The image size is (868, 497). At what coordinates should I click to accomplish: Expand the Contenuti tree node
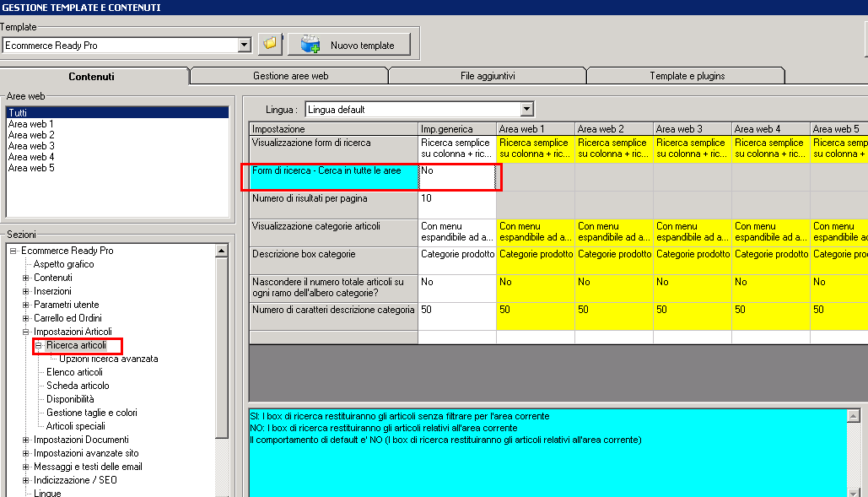coord(25,278)
